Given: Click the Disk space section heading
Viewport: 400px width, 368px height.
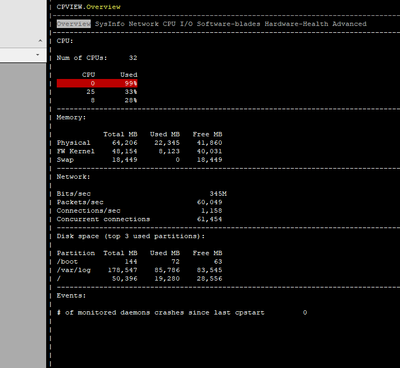Looking at the screenshot, I should [131, 236].
